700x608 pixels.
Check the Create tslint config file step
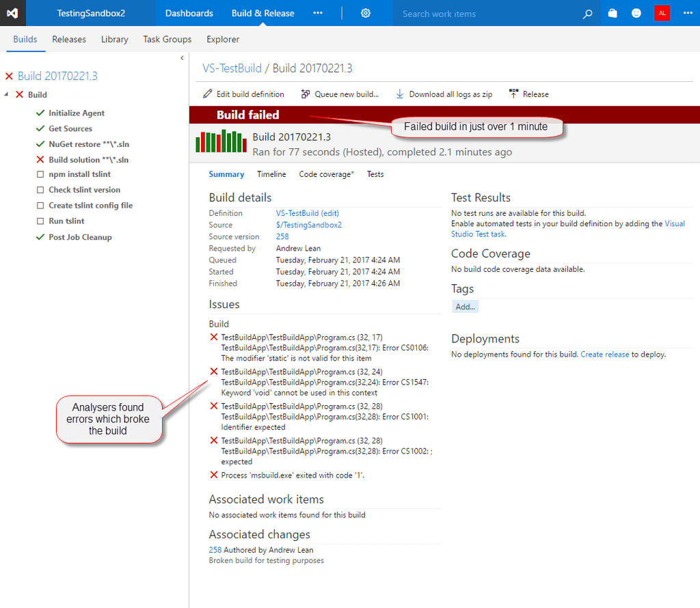pos(40,205)
